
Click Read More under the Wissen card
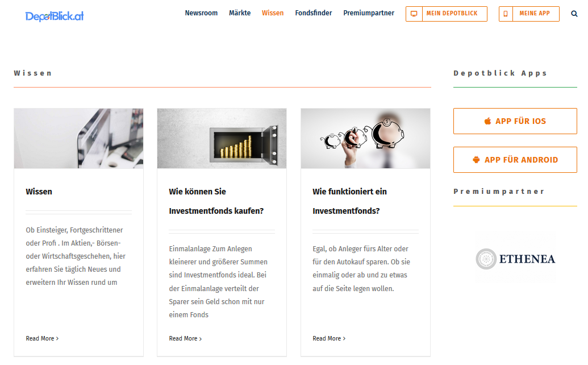tap(42, 338)
